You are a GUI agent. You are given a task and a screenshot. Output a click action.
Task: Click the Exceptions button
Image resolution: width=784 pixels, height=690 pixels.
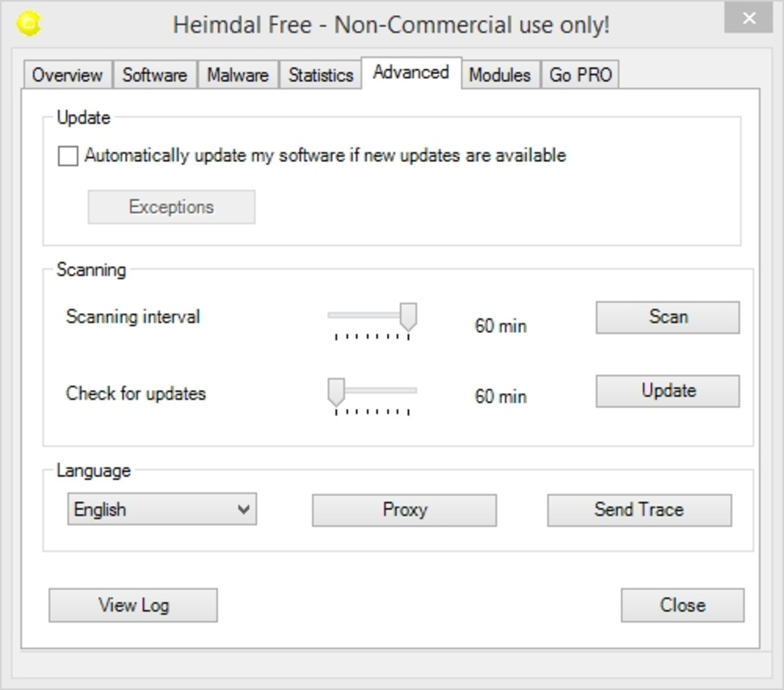pyautogui.click(x=172, y=206)
